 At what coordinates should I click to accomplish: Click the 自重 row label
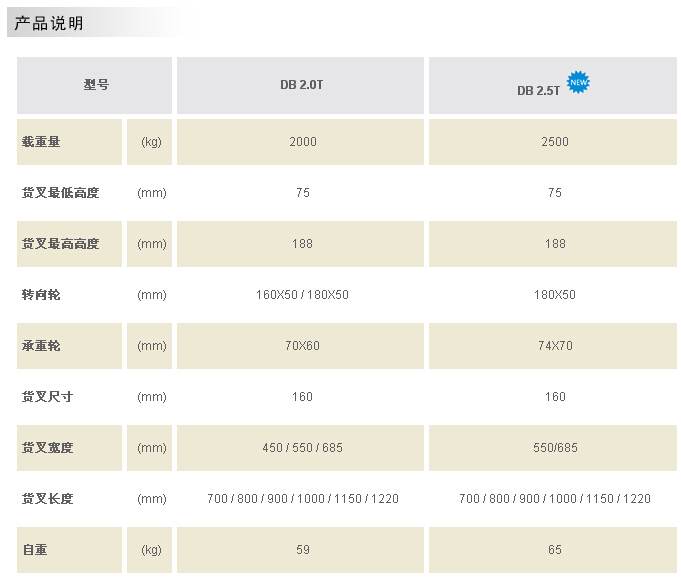click(35, 549)
